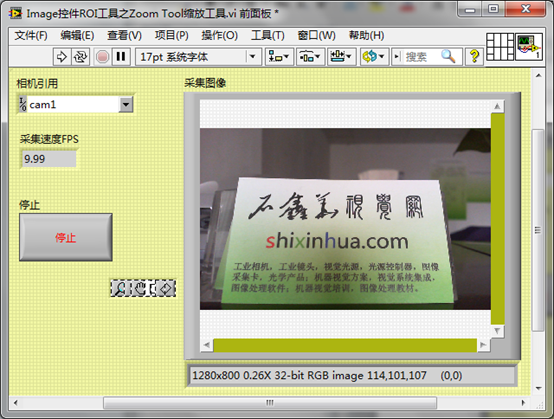Open the Reorder toolbar menu

click(374, 57)
